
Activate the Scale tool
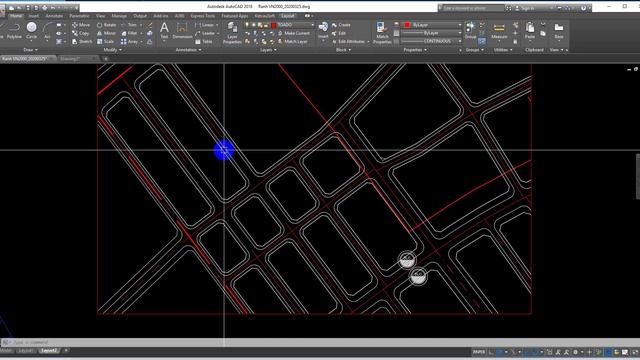[x=105, y=41]
